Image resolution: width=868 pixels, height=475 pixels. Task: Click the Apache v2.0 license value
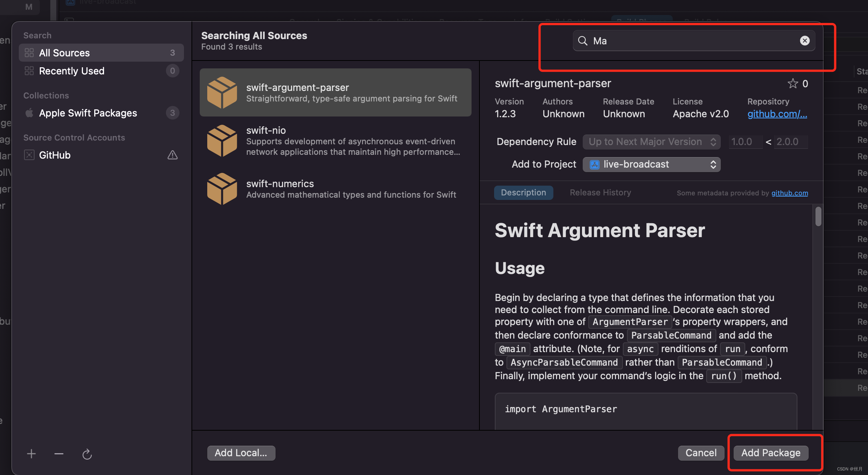tap(701, 114)
